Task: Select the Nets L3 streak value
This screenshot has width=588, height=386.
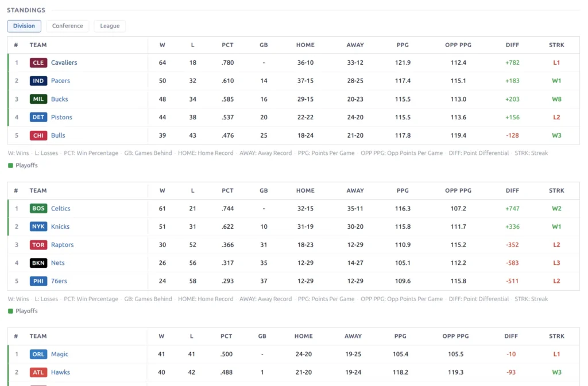Action: pos(556,263)
